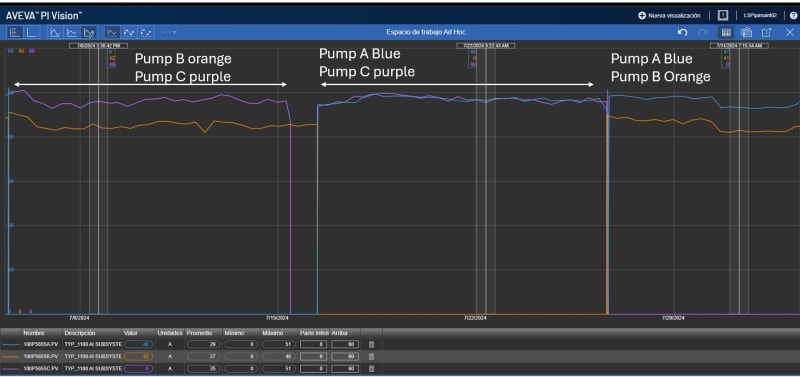The image size is (800, 377).
Task: Click the Unidades column header
Action: (x=169, y=333)
